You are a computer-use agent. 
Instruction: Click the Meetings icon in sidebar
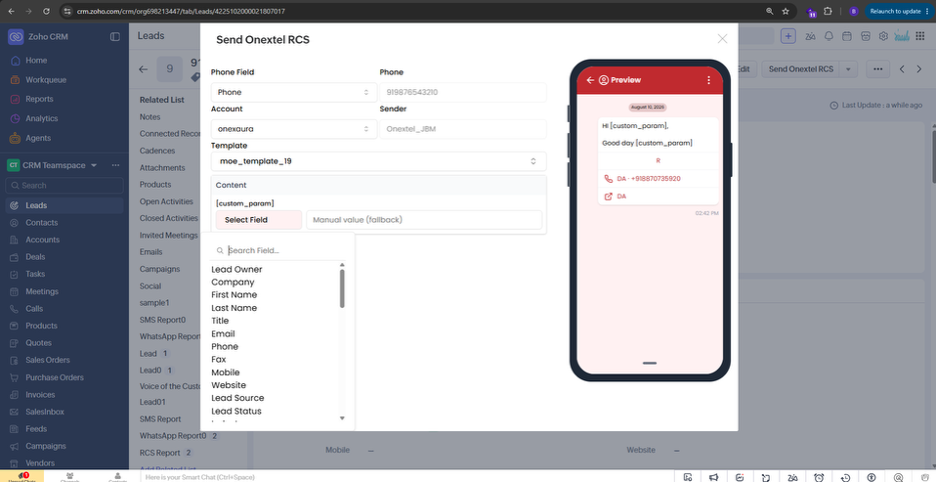point(14,291)
